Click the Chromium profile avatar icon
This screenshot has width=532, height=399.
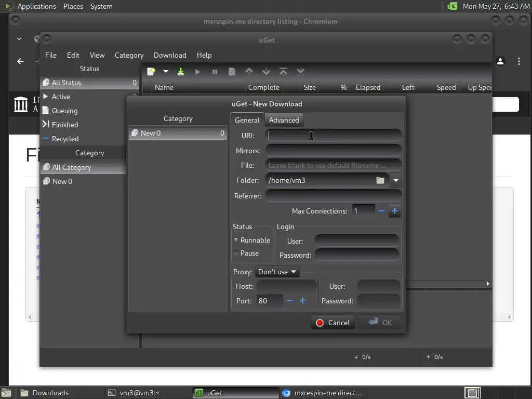tap(500, 61)
